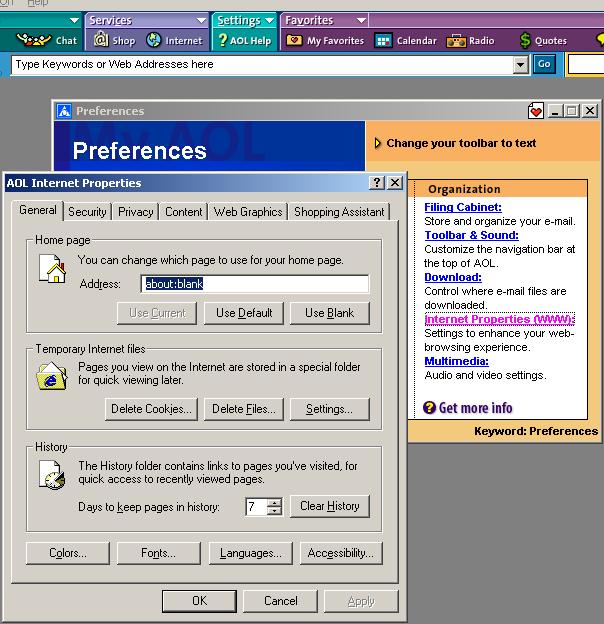Open the Toolbar & Sound link
604x624 pixels.
[472, 235]
